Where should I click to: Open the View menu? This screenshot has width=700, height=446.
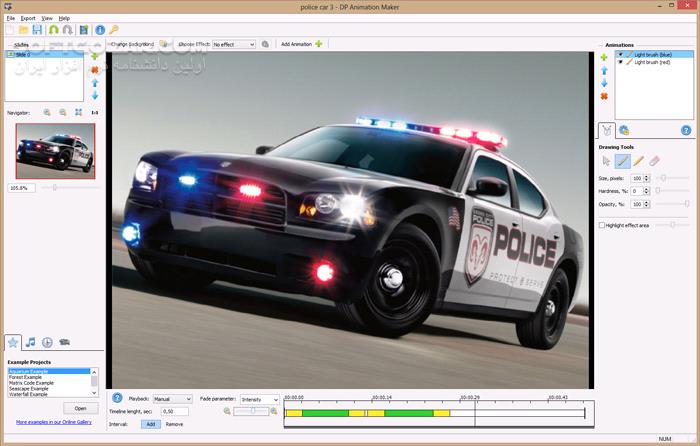[47, 18]
